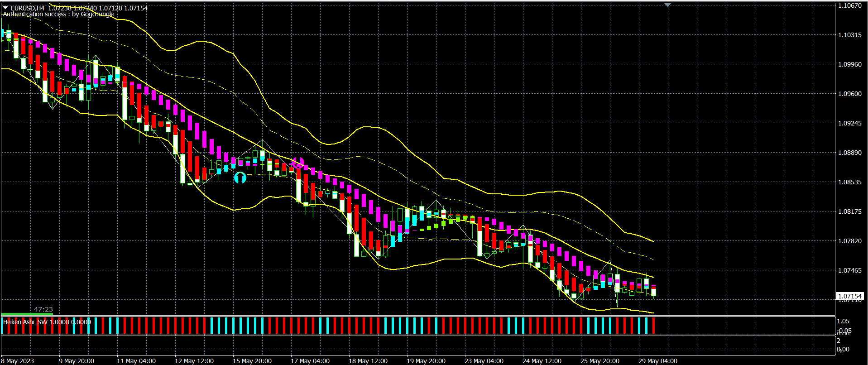Click the magenta down-arrow signal icon
Image resolution: width=868 pixels, height=365 pixels.
297,163
